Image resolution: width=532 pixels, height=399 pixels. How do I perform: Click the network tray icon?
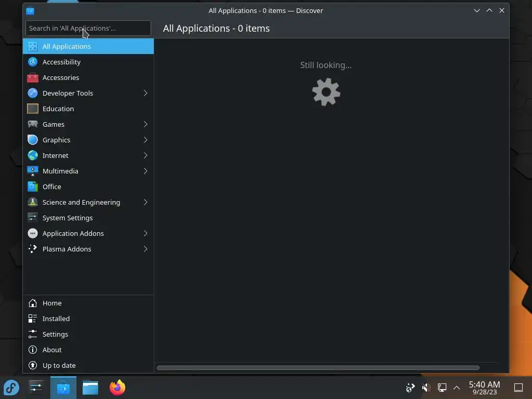coord(442,388)
